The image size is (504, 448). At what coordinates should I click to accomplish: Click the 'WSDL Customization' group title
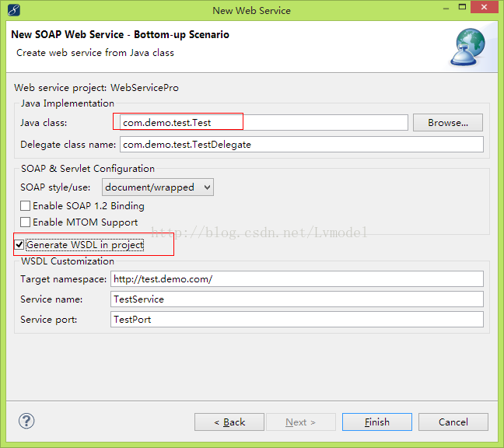click(68, 261)
